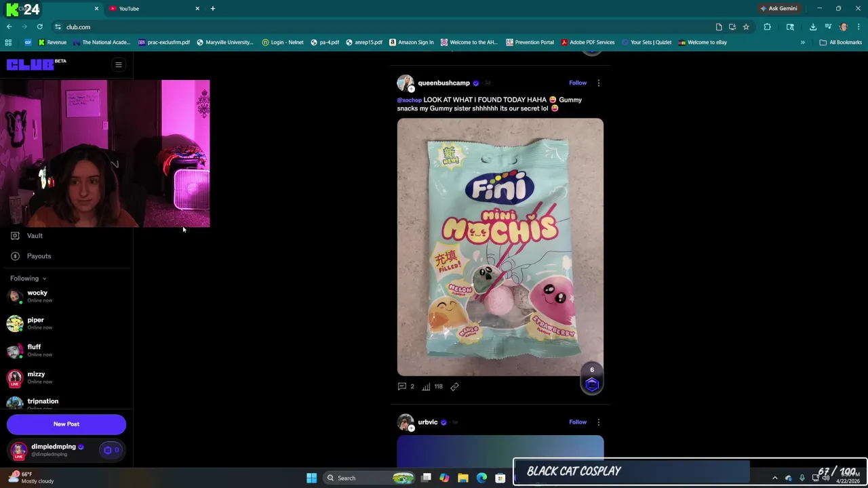Open the prac-exclusfrm.pdf bookmark
868x488 pixels.
163,43
